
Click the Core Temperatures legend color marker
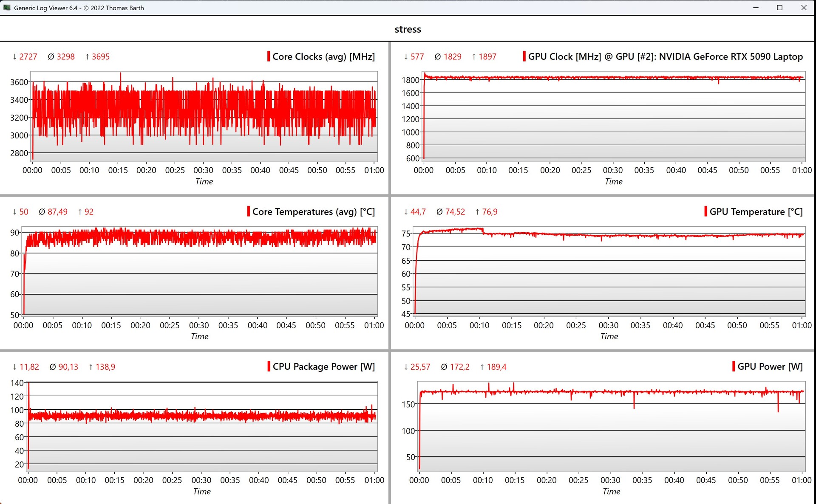click(248, 211)
